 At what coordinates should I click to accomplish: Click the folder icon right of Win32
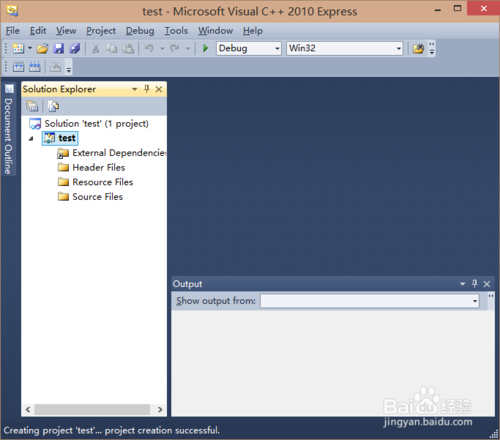coord(418,49)
